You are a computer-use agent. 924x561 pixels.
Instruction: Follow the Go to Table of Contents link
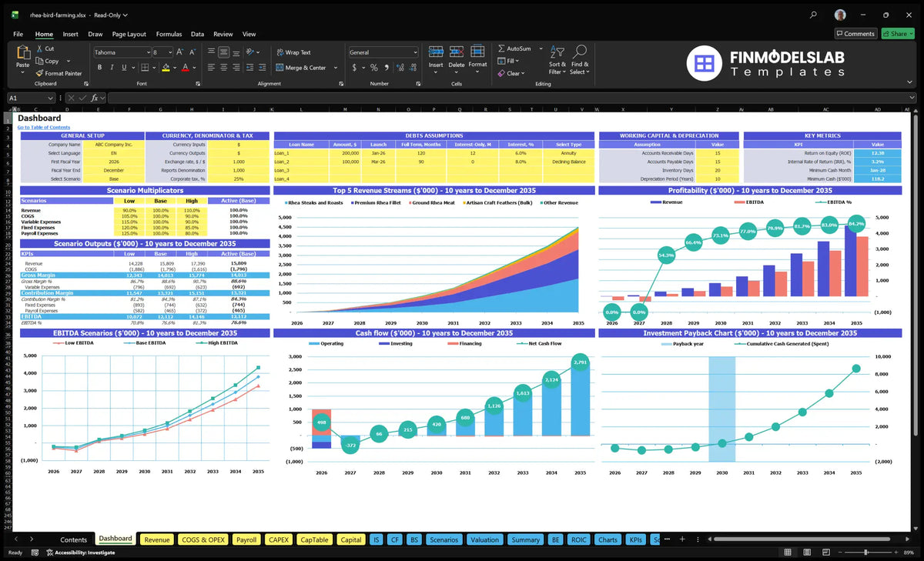(x=44, y=127)
